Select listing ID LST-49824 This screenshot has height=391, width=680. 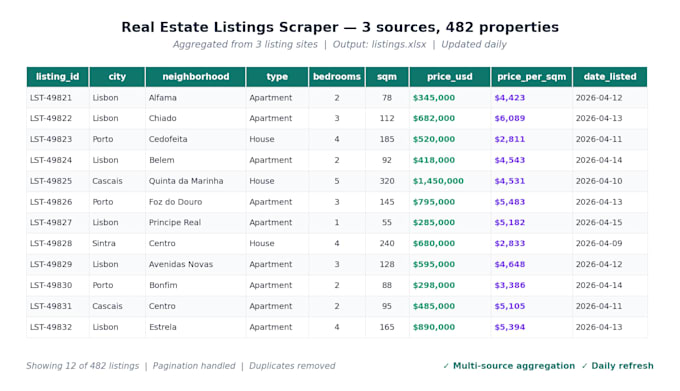point(51,160)
